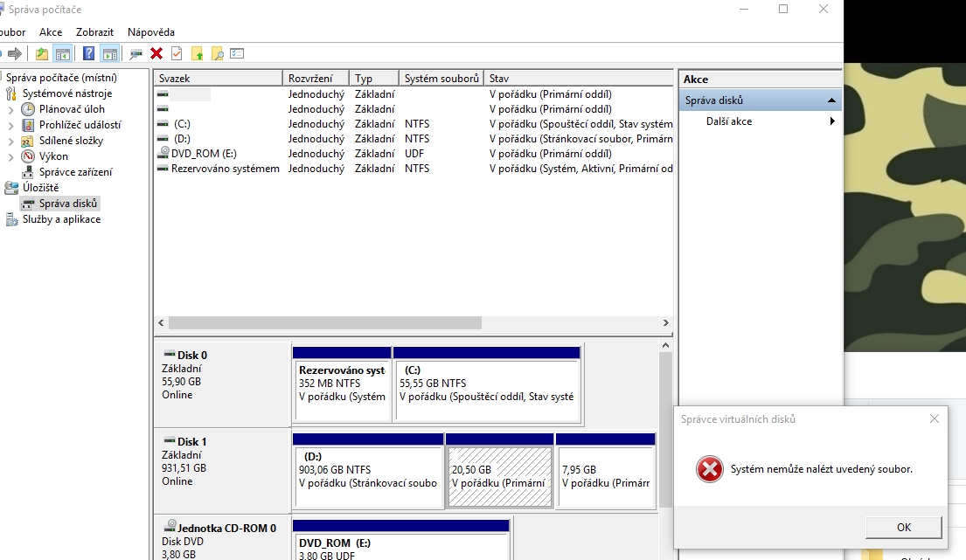The height and width of the screenshot is (560, 966).
Task: Toggle the console tree show/hide button
Action: (63, 54)
